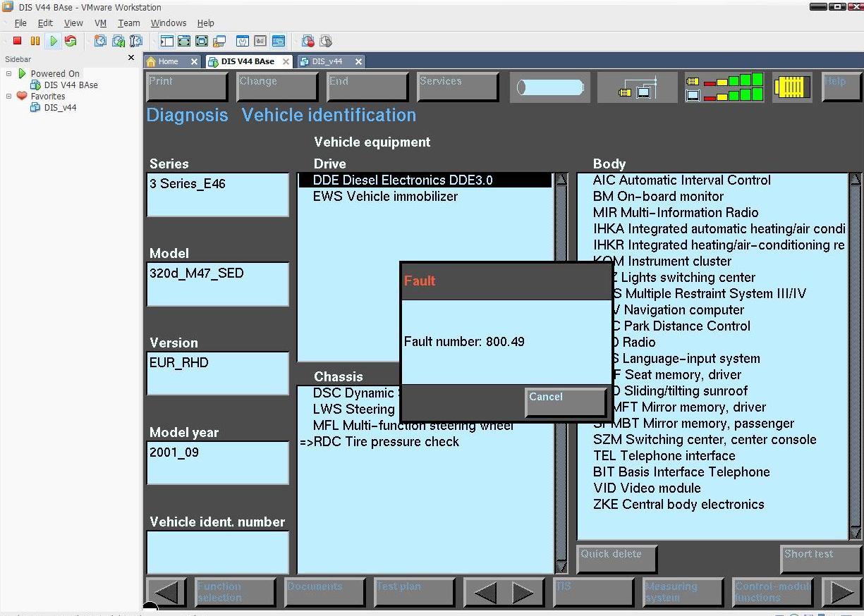The width and height of the screenshot is (864, 616).
Task: Power on the VM with the green play icon
Action: click(53, 41)
